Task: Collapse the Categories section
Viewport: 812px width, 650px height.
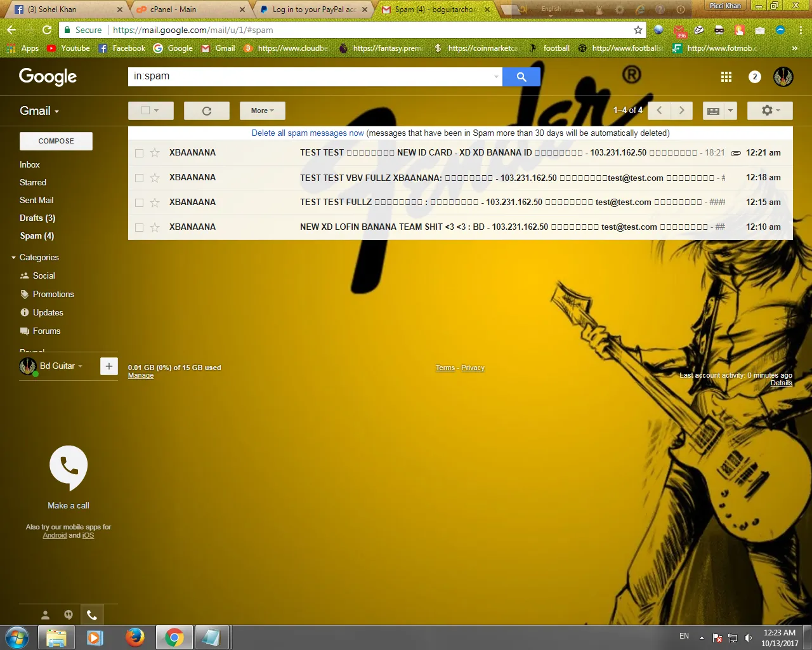Action: pos(14,258)
